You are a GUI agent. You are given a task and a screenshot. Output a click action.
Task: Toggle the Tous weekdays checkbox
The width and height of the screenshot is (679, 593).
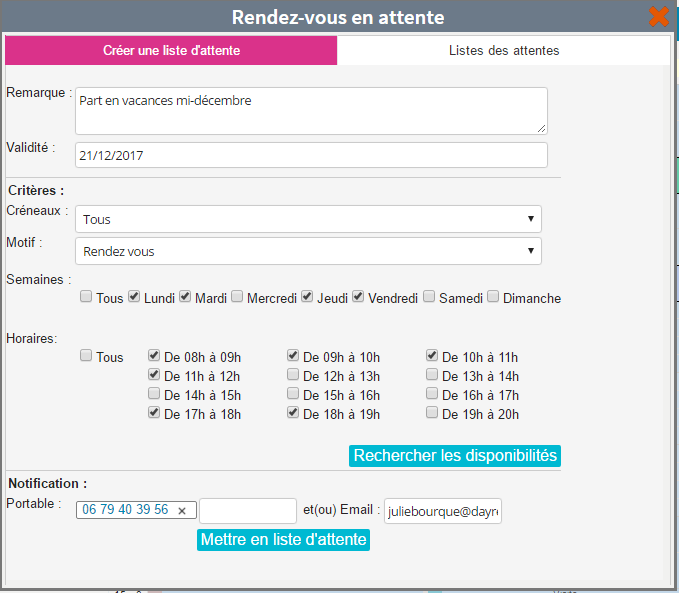(87, 297)
